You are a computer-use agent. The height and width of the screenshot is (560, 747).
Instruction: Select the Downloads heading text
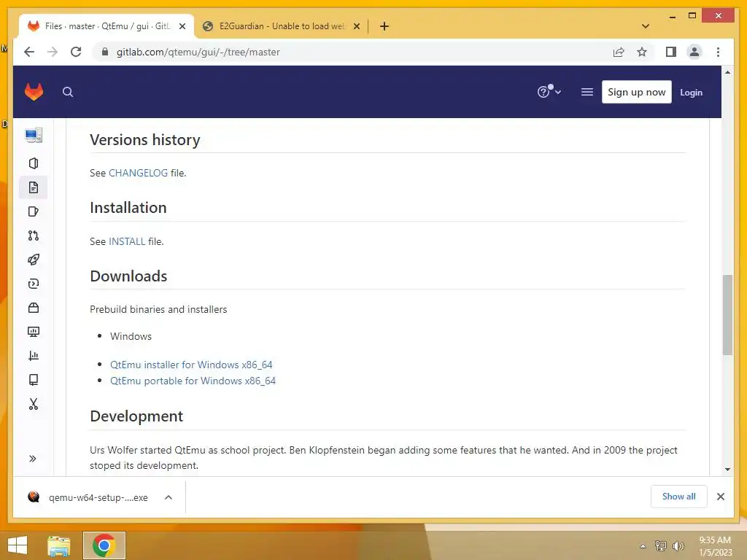pyautogui.click(x=128, y=276)
